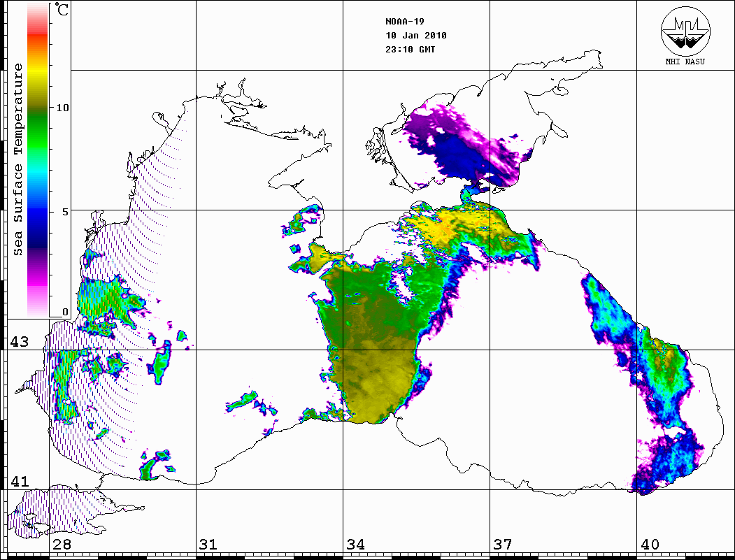
Task: Click the date text 10 Jan 2010
Action: (416, 36)
